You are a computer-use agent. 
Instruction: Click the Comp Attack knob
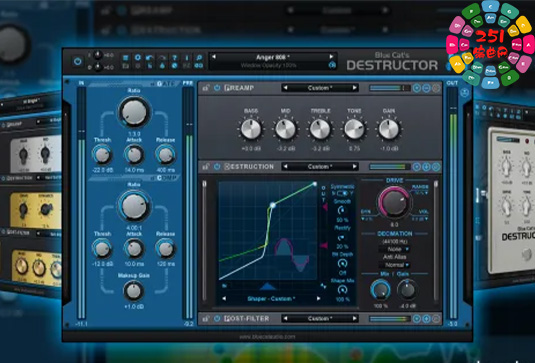click(x=134, y=249)
